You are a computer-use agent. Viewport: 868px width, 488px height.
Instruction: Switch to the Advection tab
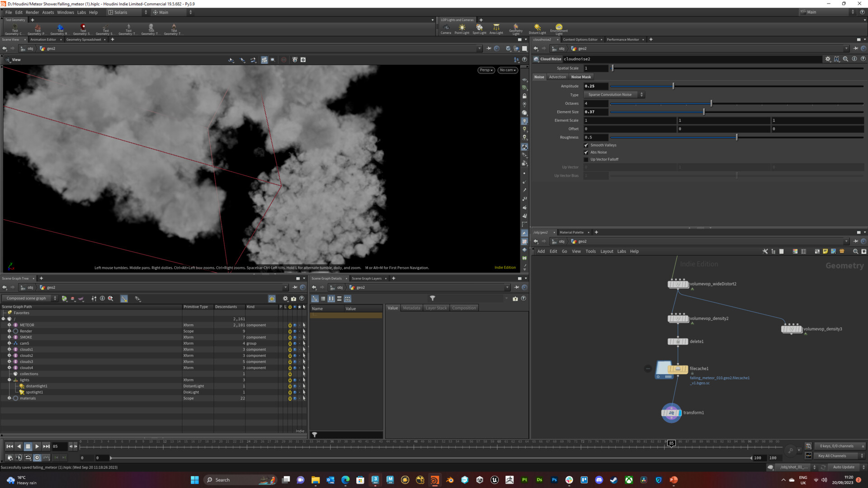(x=557, y=77)
